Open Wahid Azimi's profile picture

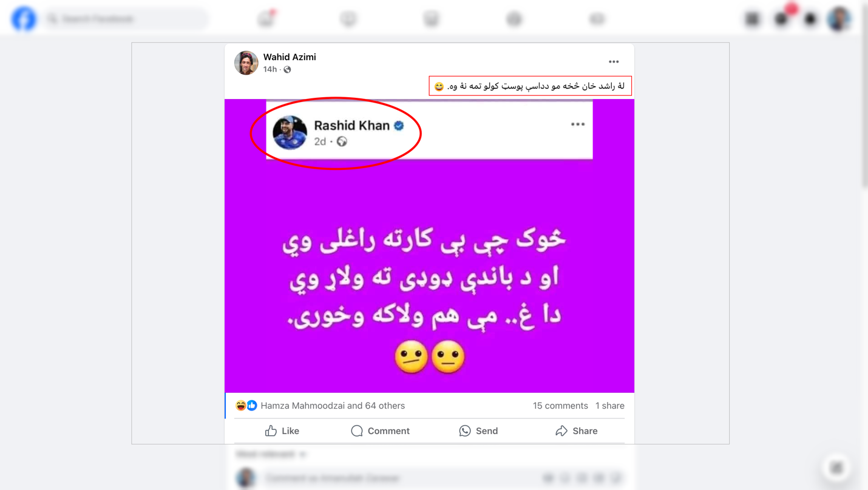(x=246, y=63)
